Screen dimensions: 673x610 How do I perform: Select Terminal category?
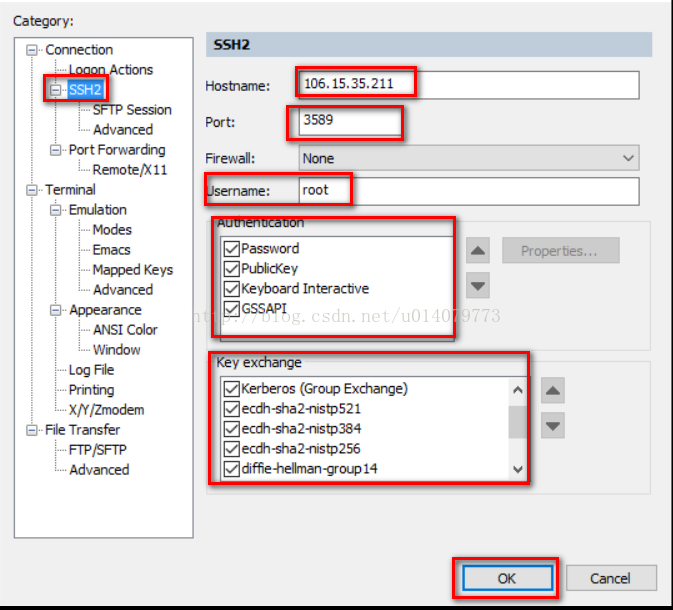coord(70,190)
